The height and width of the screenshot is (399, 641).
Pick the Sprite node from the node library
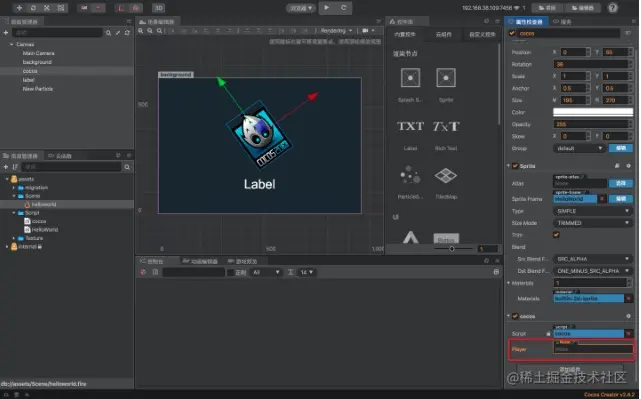(x=446, y=85)
